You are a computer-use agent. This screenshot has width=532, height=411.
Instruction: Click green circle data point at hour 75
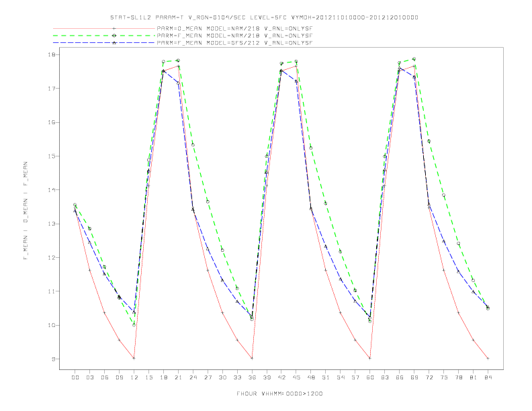(444, 195)
